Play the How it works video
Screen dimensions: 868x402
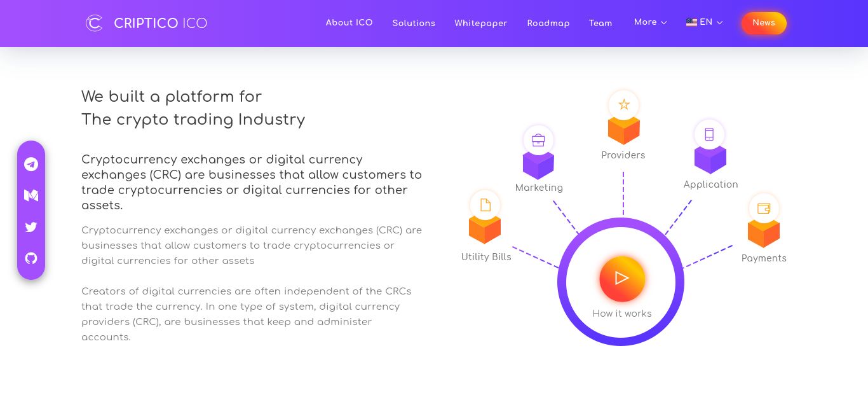coord(621,279)
